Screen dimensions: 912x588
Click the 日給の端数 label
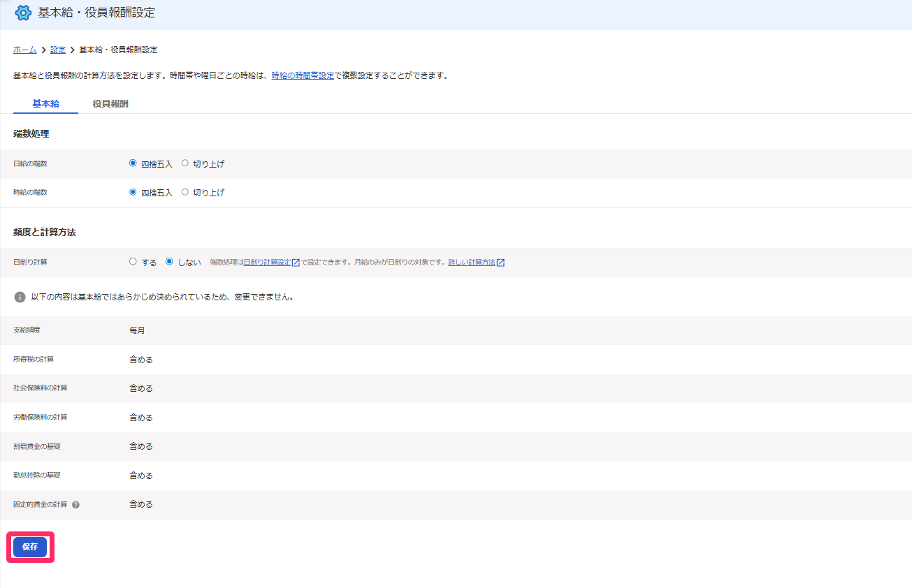point(30,163)
